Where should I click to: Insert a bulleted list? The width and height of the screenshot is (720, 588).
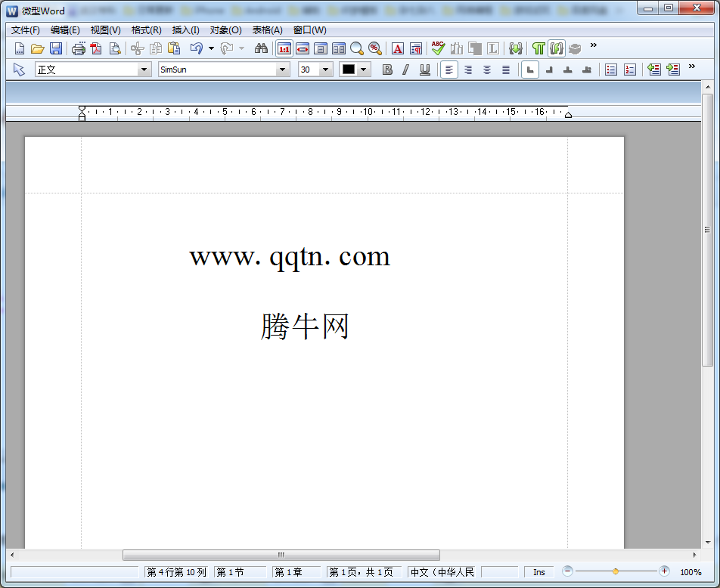[x=611, y=70]
